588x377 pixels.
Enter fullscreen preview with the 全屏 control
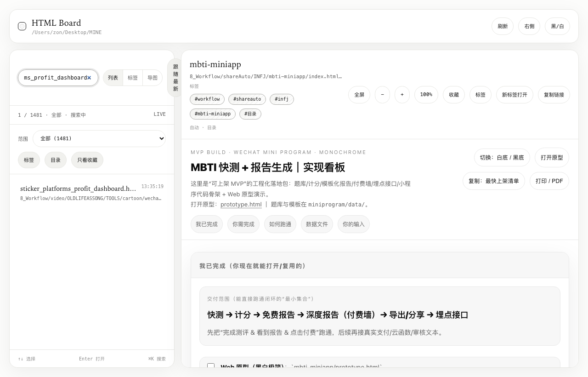[x=359, y=95]
